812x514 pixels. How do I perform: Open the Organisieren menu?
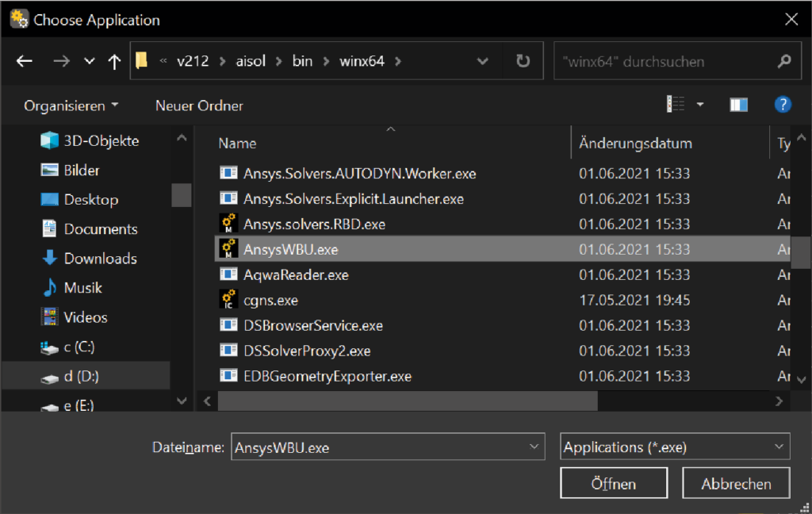coord(71,105)
